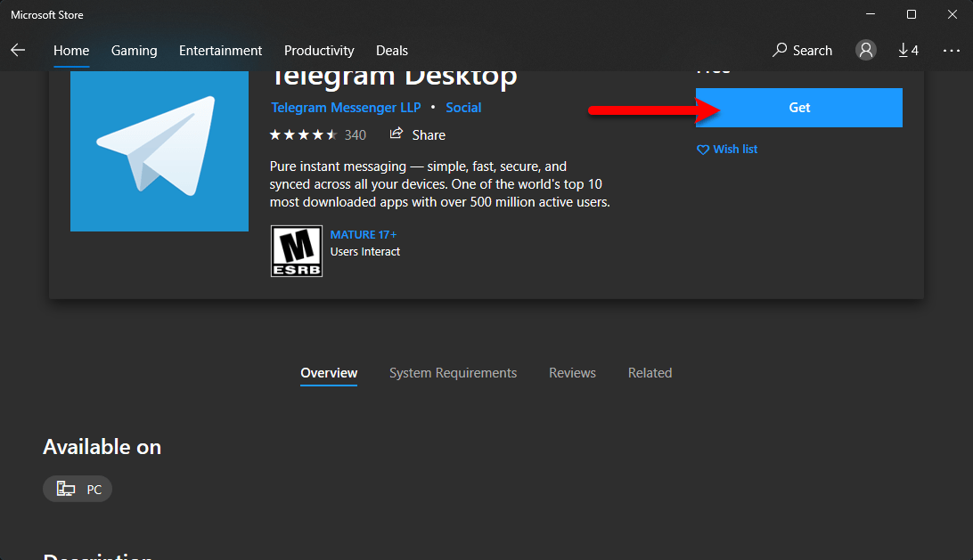The width and height of the screenshot is (973, 560).
Task: View downloads and updates queue
Action: (x=908, y=50)
